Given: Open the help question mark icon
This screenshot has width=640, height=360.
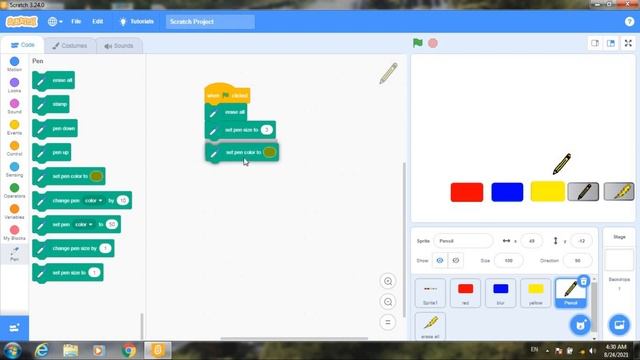Looking at the screenshot, I should [x=629, y=22].
